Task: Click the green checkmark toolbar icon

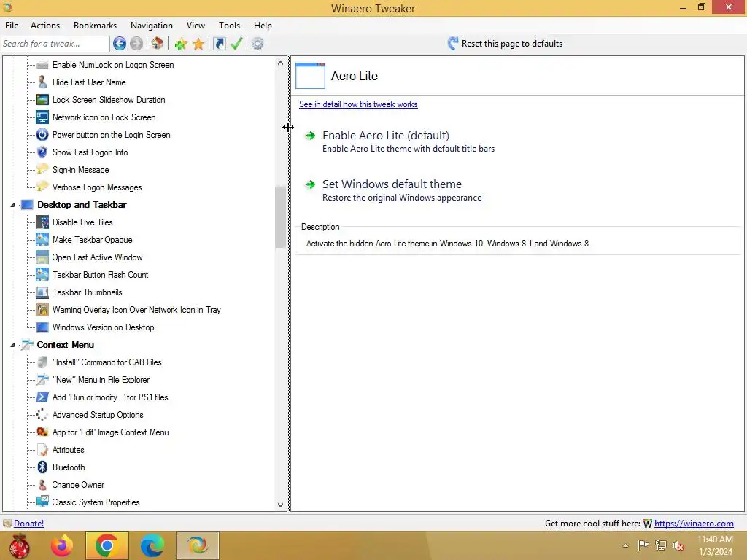Action: [x=236, y=44]
